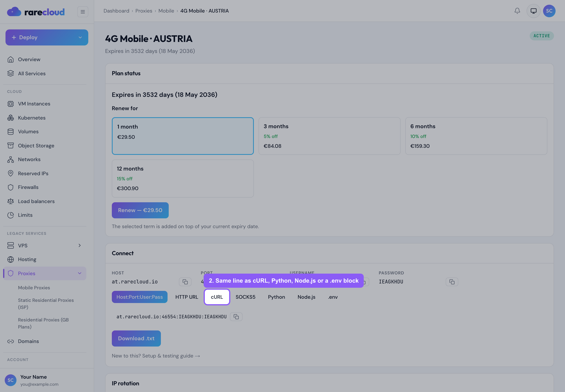Open Static Residential Proxies (ISP)
Viewport: 565px width, 392px height.
pos(46,304)
